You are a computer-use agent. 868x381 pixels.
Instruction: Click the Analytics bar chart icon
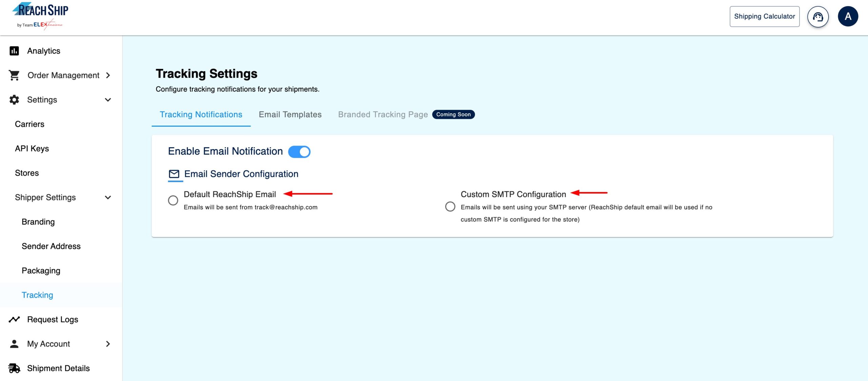point(14,51)
